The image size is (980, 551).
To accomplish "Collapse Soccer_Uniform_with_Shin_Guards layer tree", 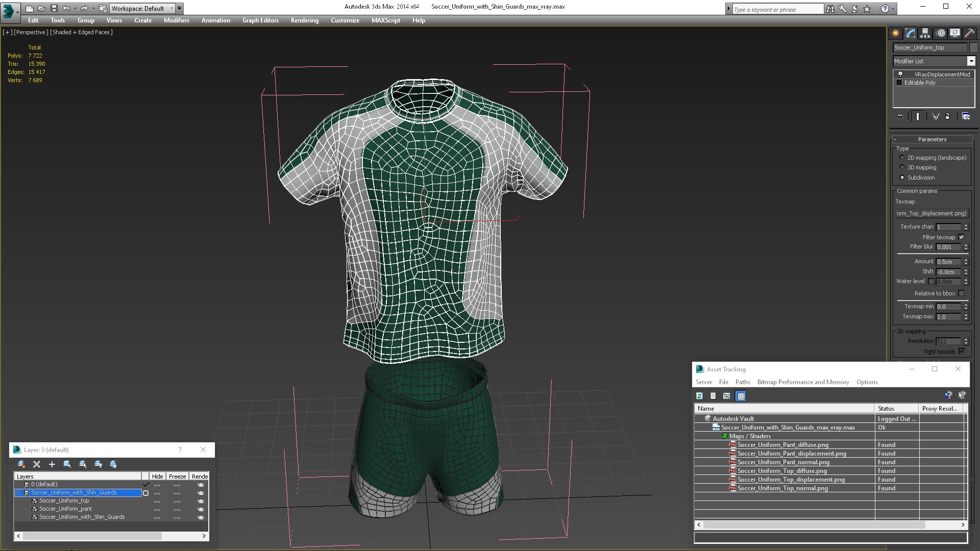I will point(18,493).
